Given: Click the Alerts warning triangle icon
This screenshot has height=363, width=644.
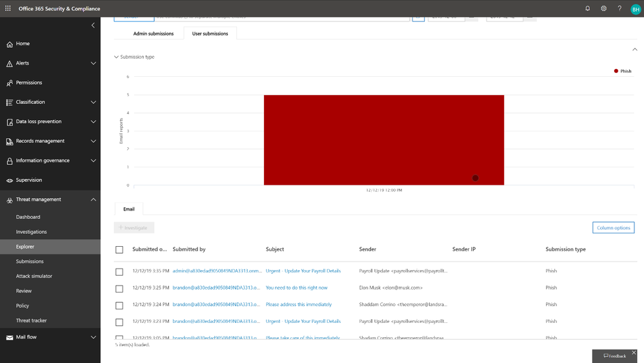Looking at the screenshot, I should pos(10,63).
